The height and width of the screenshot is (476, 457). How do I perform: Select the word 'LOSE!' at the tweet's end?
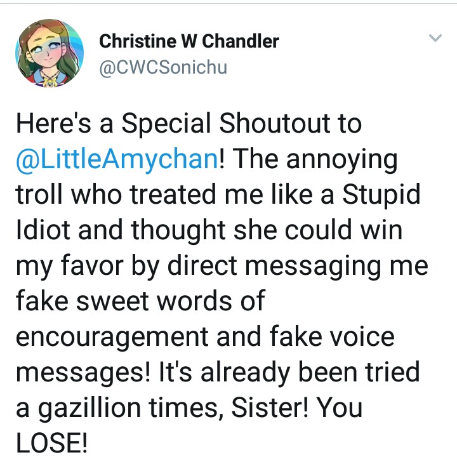pyautogui.click(x=51, y=442)
